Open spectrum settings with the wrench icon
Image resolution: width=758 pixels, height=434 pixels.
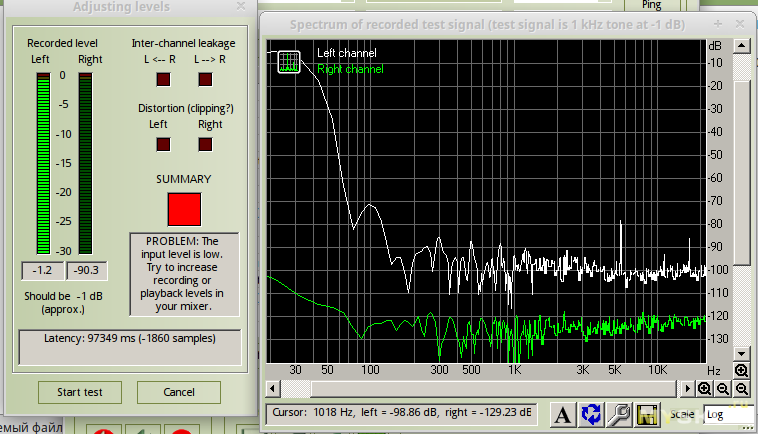pyautogui.click(x=619, y=415)
